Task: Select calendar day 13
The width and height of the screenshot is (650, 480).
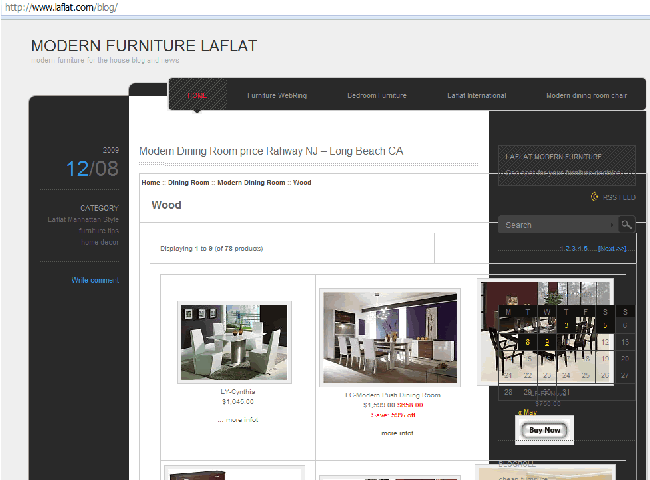Action: pyautogui.click(x=625, y=342)
